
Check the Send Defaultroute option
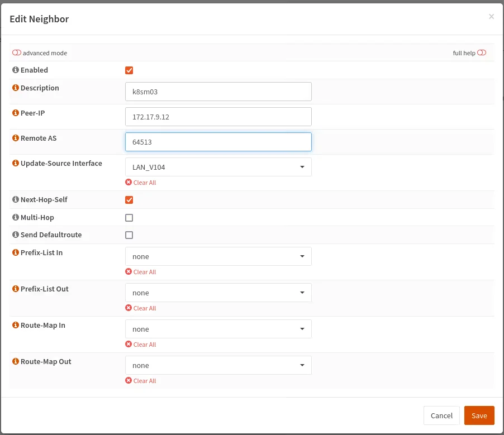pyautogui.click(x=129, y=235)
